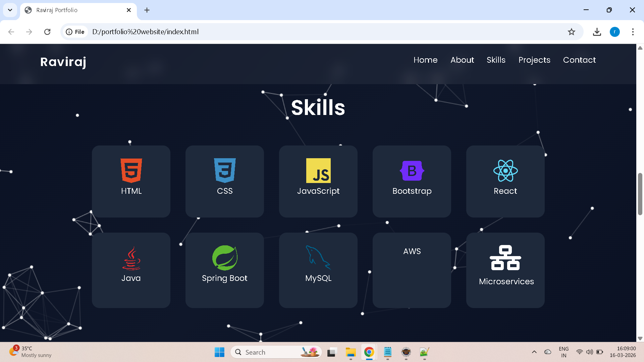Click the green Spring Boot leaf icon
This screenshot has width=644, height=362.
tap(225, 257)
